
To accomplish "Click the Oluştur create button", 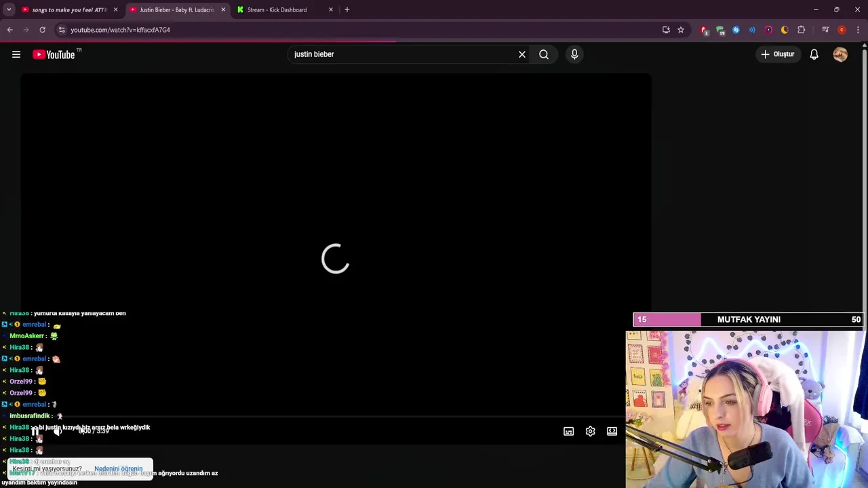I will pos(778,54).
